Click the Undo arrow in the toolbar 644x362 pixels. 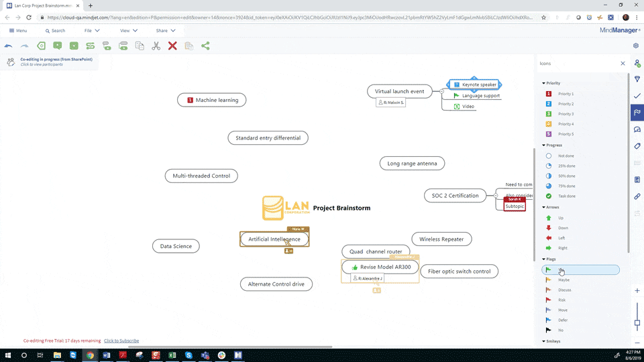(9, 46)
